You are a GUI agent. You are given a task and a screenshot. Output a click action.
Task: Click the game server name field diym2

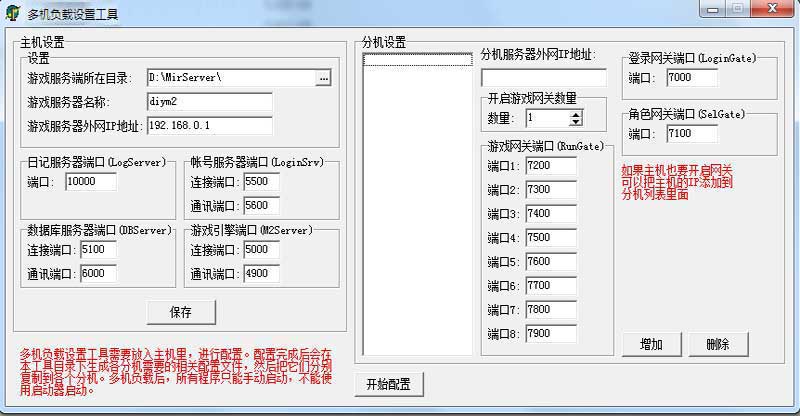(x=210, y=102)
